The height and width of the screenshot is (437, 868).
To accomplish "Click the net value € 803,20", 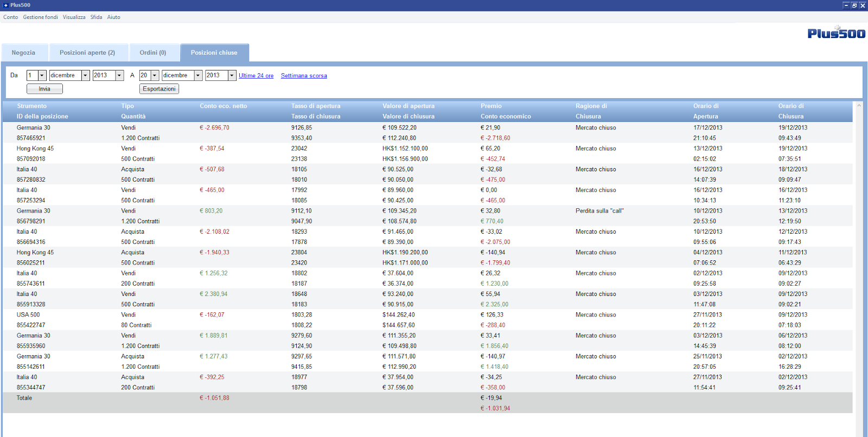I will pos(211,211).
